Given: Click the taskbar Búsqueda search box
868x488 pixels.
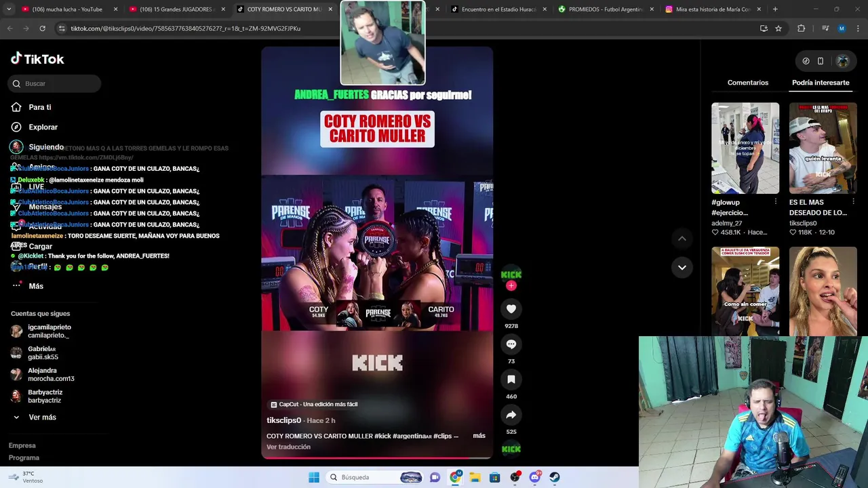Looking at the screenshot, I should pyautogui.click(x=375, y=477).
